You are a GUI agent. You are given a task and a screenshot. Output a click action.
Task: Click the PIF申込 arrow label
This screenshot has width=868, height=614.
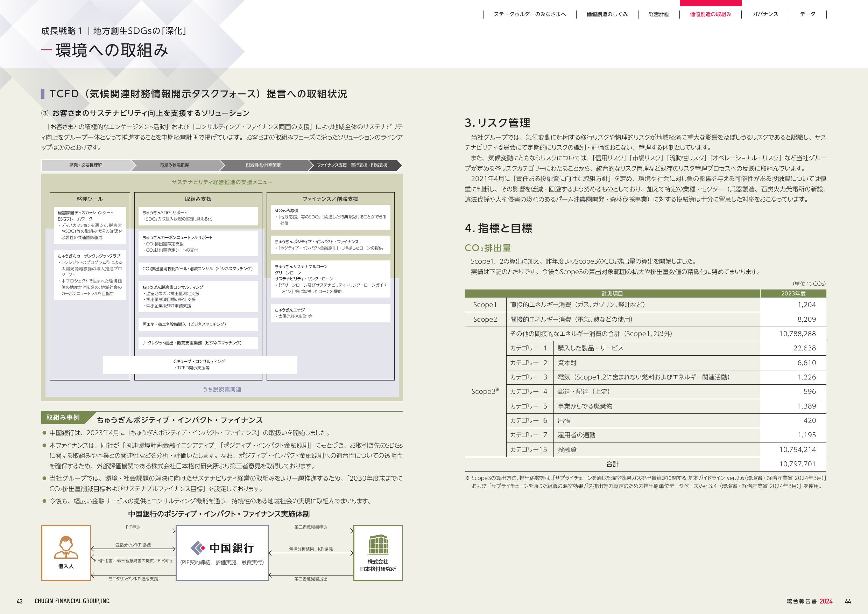pos(133,527)
